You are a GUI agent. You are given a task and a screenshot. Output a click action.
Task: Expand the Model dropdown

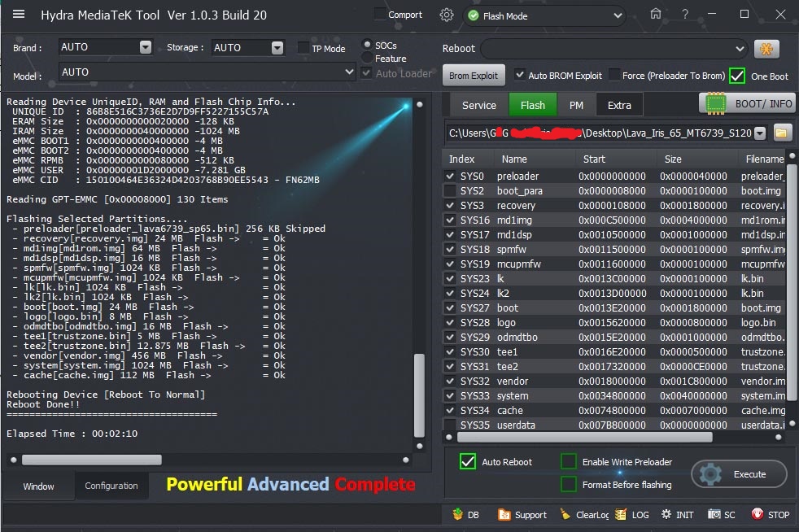(x=349, y=72)
